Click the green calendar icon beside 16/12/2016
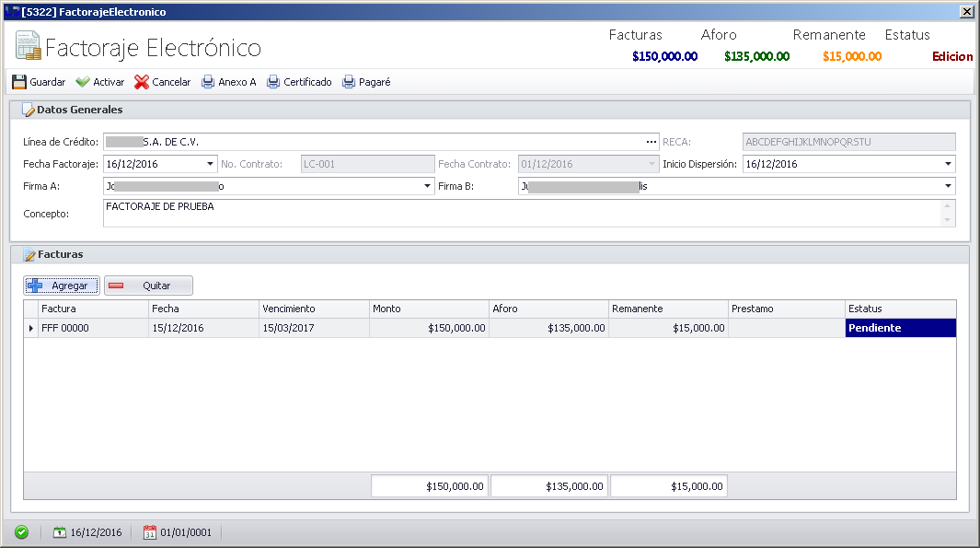This screenshot has height=548, width=980. point(60,532)
